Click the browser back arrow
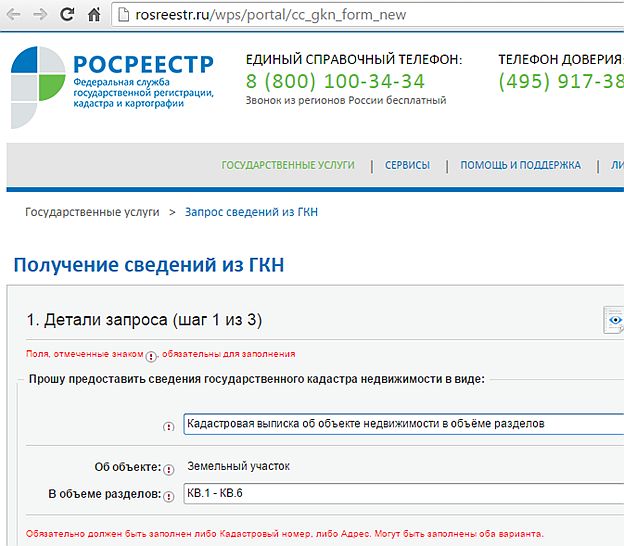 click(13, 15)
